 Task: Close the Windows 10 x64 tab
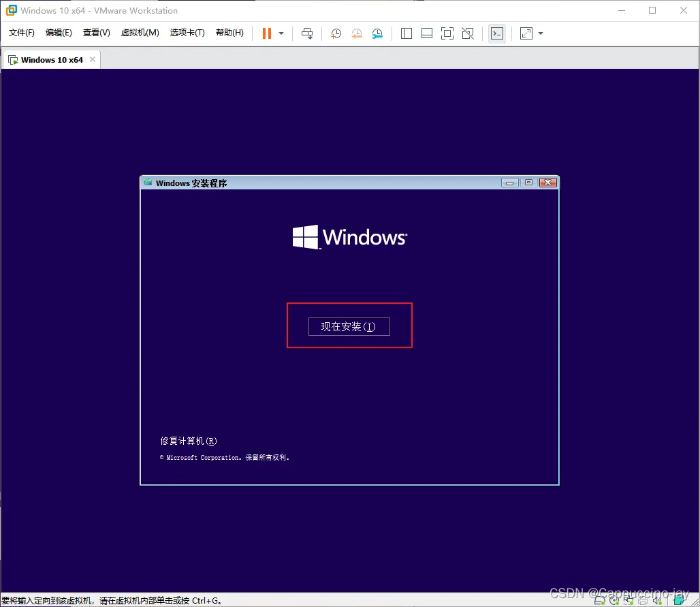point(93,59)
